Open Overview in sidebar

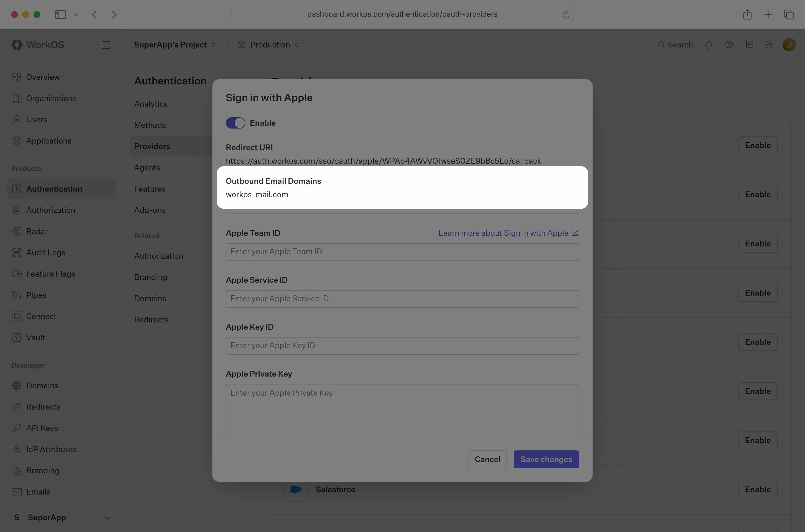(61, 77)
